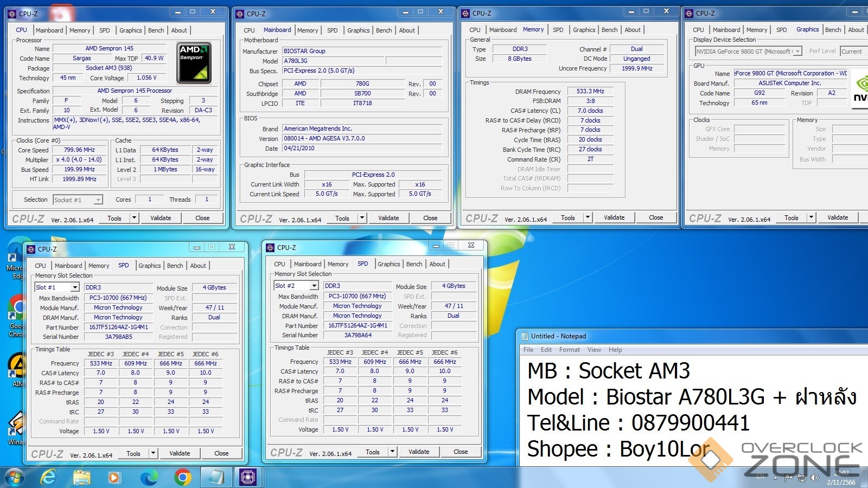Switch to Notepad via its taskbar icon
This screenshot has width=868, height=488.
216,477
